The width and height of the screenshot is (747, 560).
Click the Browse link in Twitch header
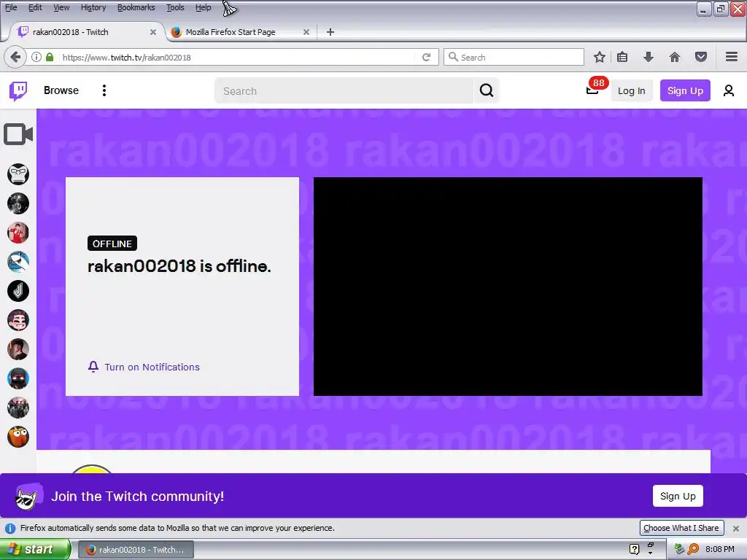pos(61,90)
